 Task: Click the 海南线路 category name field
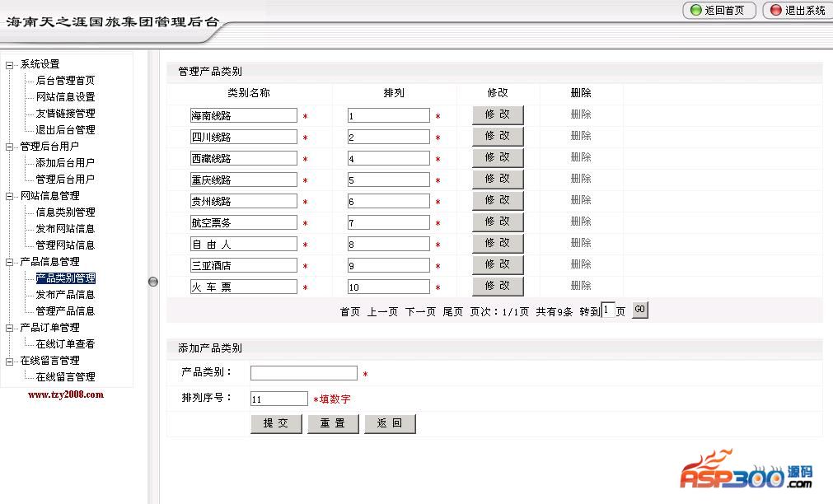pyautogui.click(x=244, y=115)
